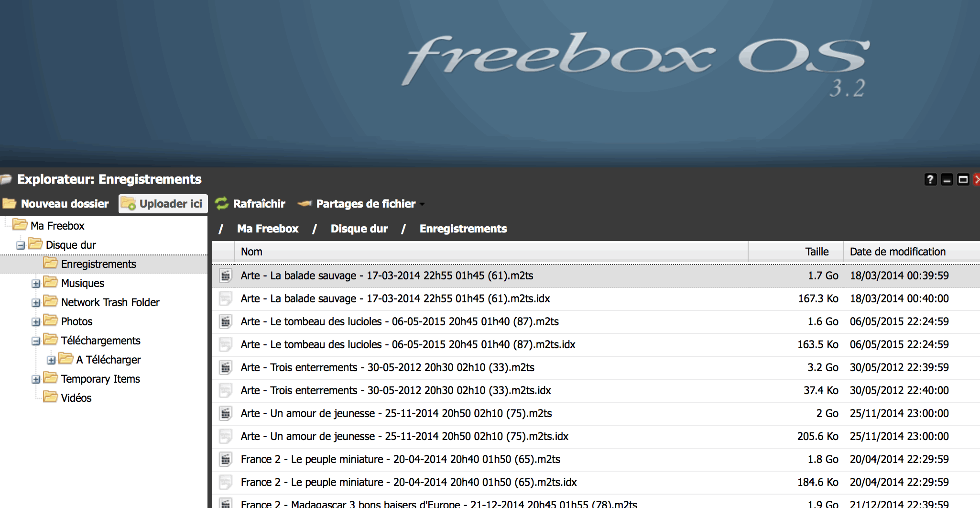Click the Musiques folder icon
The height and width of the screenshot is (508, 980).
coord(50,282)
